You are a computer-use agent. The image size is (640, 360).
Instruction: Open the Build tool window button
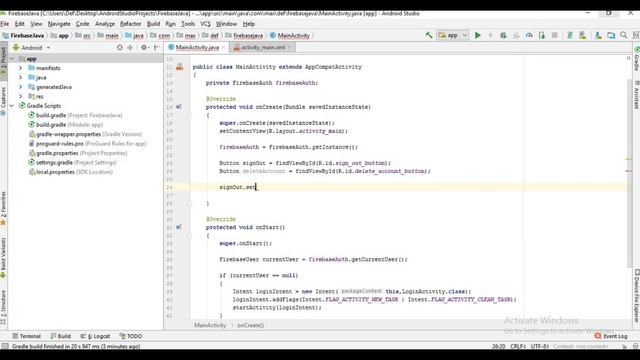60,336
